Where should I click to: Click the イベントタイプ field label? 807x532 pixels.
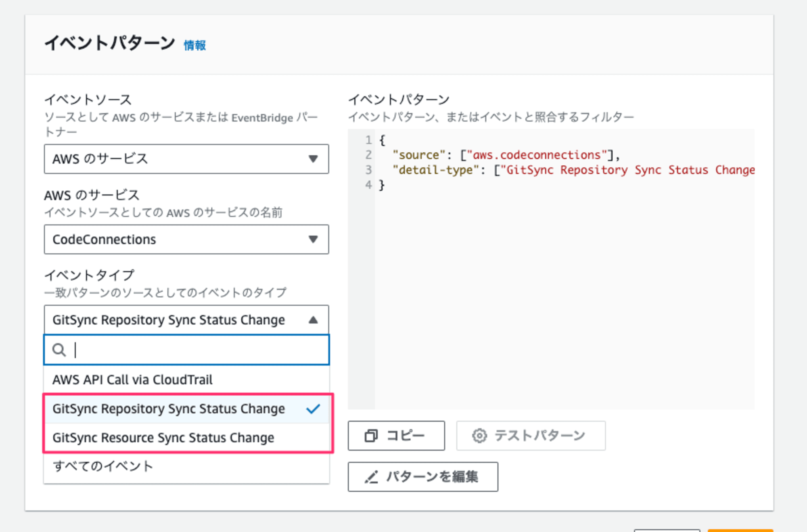[x=89, y=275]
